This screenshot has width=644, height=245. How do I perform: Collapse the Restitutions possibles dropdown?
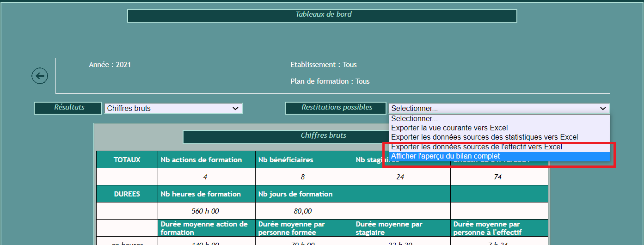(x=499, y=108)
